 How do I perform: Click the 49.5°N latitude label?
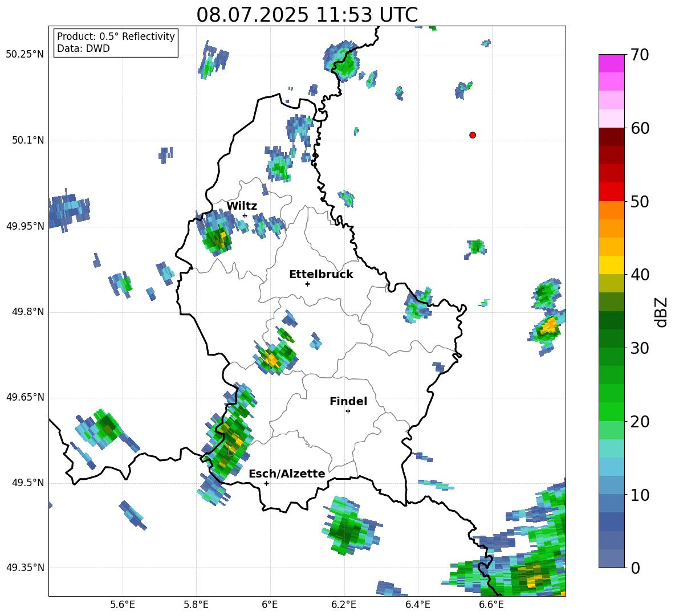[28, 483]
